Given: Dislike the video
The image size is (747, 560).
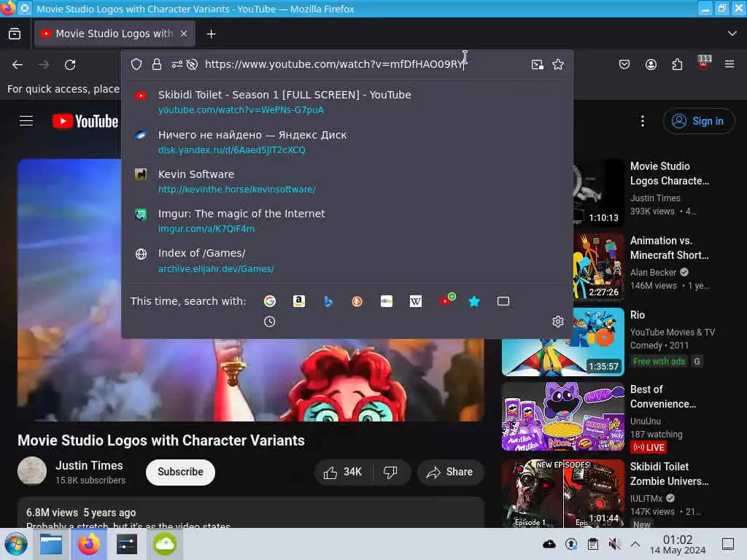Looking at the screenshot, I should [391, 472].
